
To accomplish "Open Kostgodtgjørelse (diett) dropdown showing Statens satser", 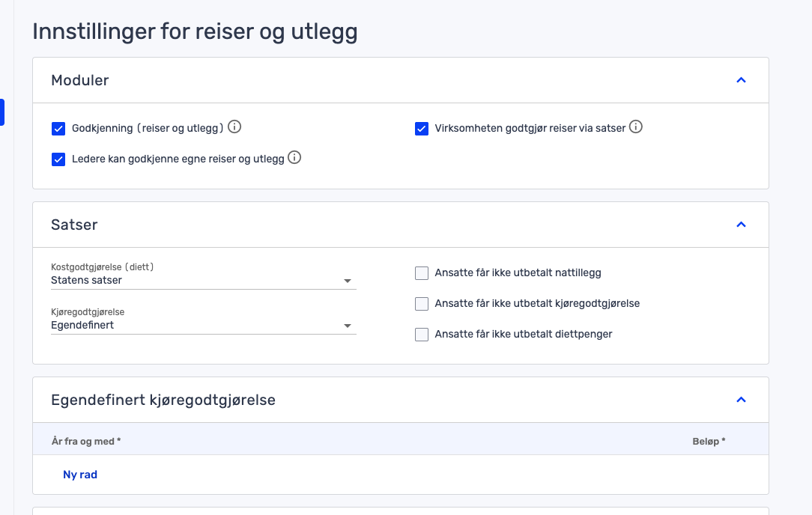I will (203, 281).
